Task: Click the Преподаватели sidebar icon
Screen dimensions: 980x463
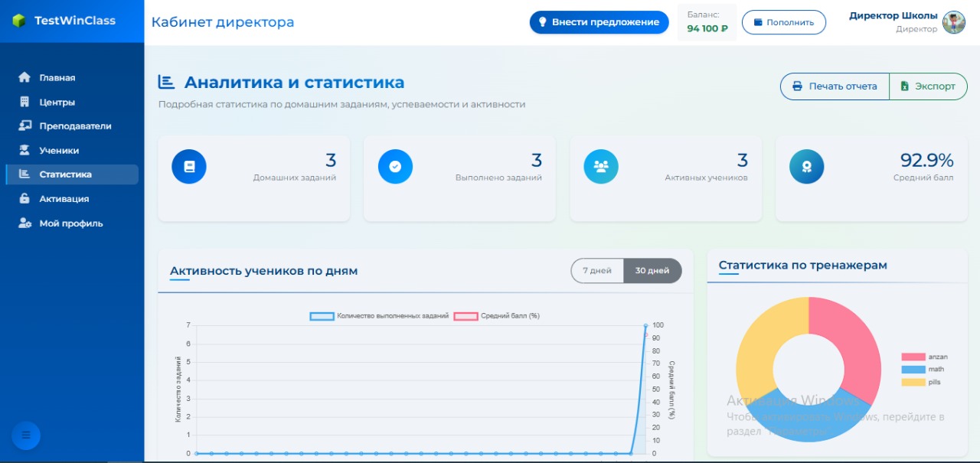Action: (25, 126)
